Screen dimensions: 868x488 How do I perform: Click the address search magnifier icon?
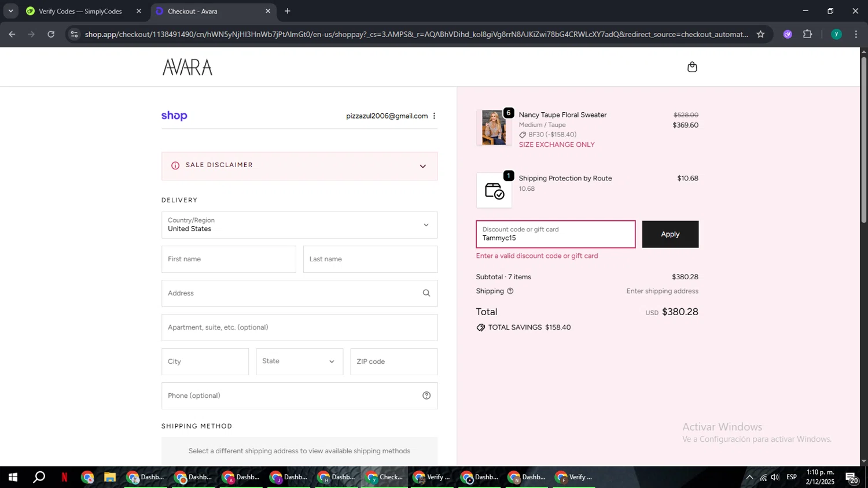coord(426,293)
